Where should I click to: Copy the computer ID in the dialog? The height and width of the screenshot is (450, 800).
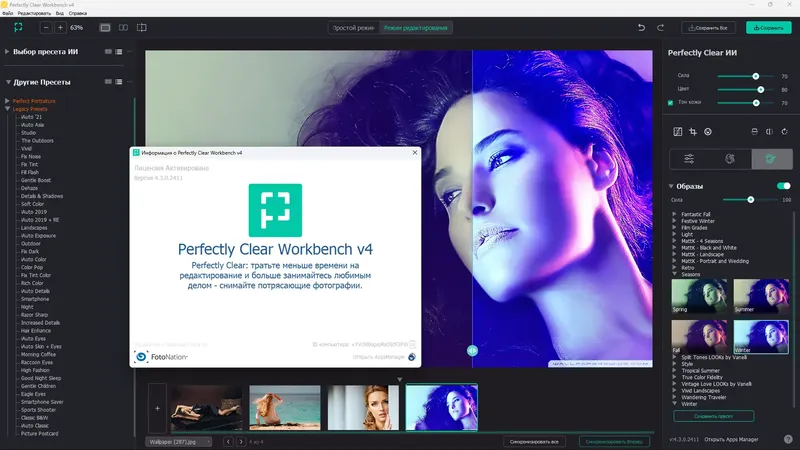[x=412, y=344]
